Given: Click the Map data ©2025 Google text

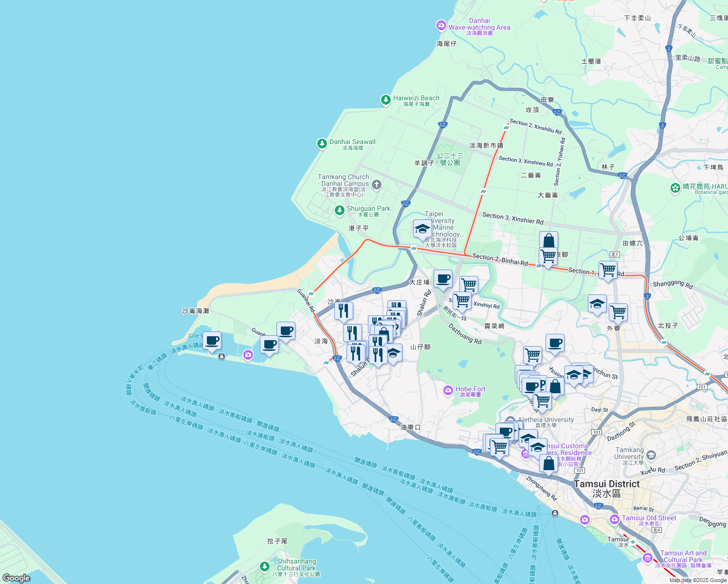Looking at the screenshot, I should pos(698,580).
